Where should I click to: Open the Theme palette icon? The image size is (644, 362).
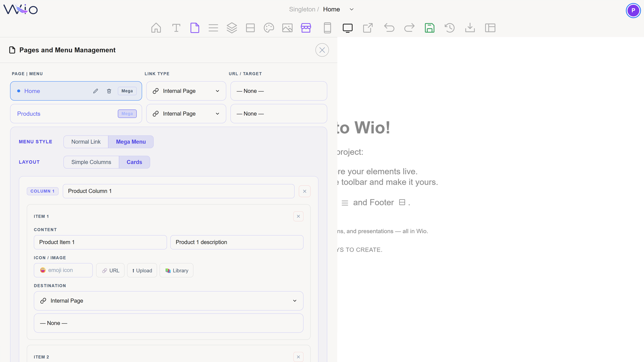tap(269, 28)
